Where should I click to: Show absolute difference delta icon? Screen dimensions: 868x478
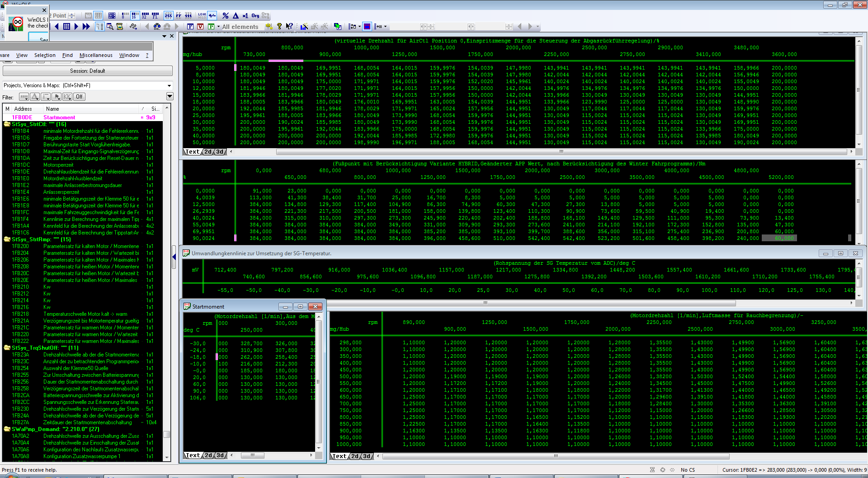pyautogui.click(x=236, y=15)
